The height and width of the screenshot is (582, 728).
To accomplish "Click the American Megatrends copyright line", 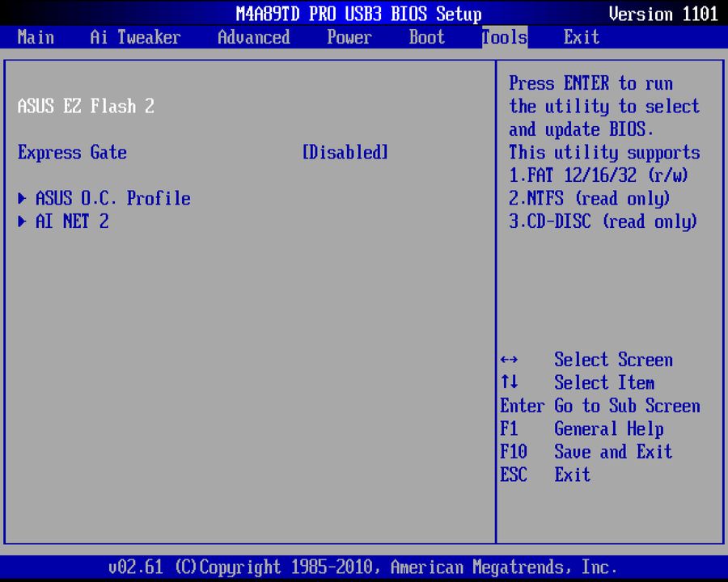I will [x=363, y=567].
